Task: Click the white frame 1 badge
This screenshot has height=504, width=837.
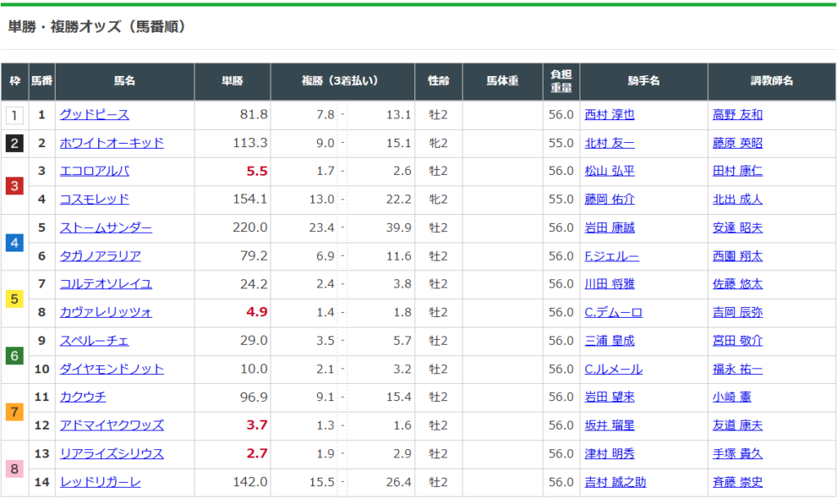Action: pyautogui.click(x=15, y=115)
